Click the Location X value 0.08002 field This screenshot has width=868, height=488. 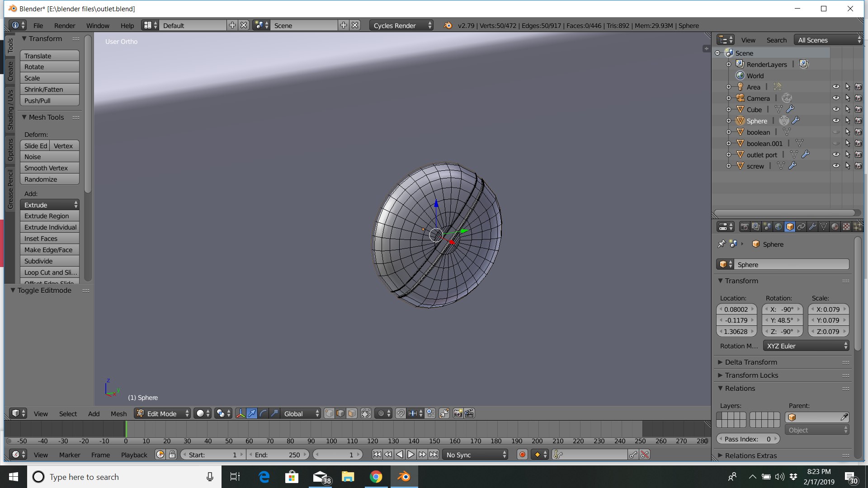pyautogui.click(x=736, y=309)
